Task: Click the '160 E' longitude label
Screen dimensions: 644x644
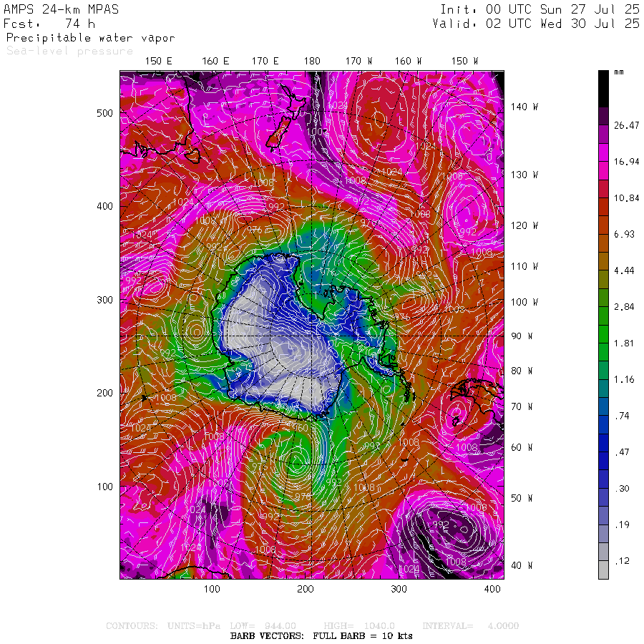Action: click(x=215, y=61)
